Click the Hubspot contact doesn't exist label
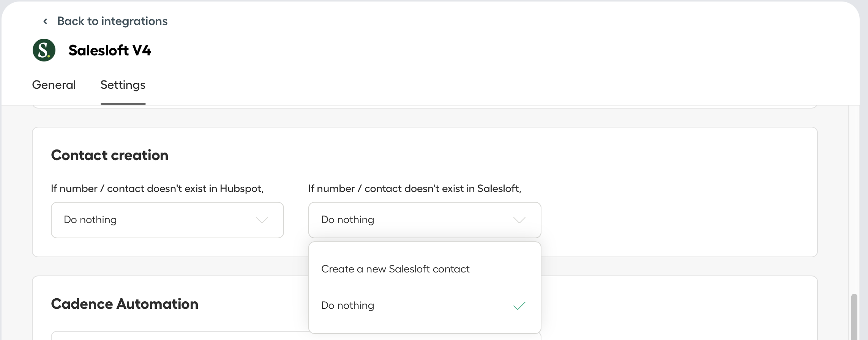Viewport: 868px width, 340px height. tap(157, 189)
